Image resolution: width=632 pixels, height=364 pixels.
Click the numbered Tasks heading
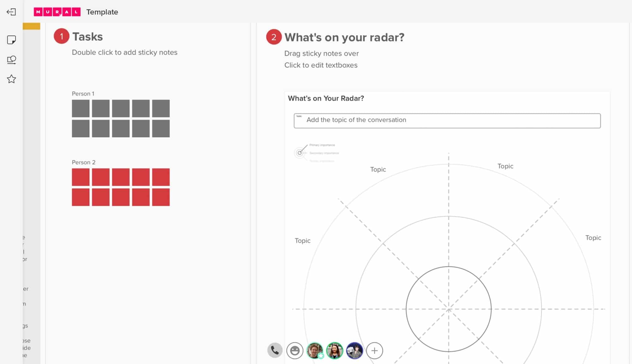[88, 37]
